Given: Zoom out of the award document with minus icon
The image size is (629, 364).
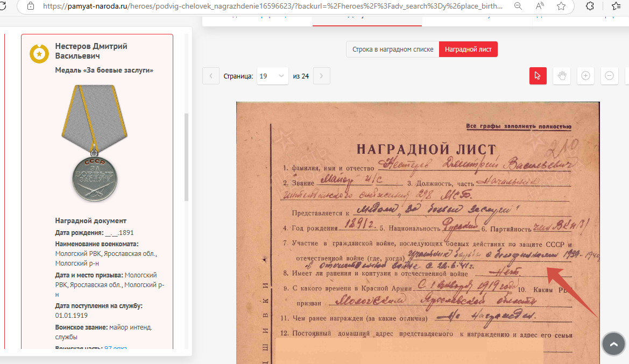Looking at the screenshot, I should 609,76.
